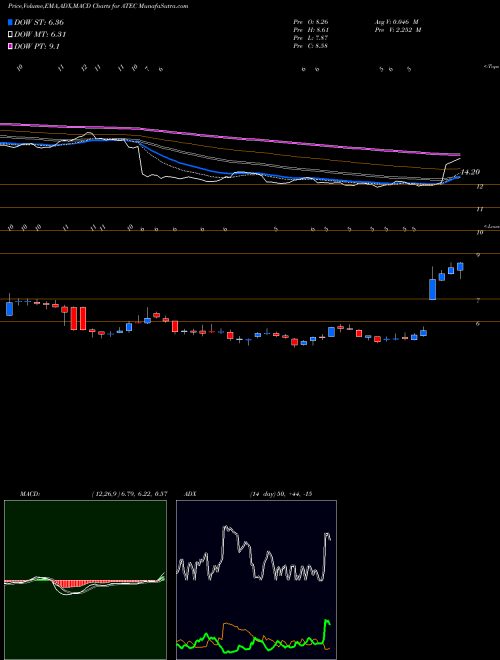Select the 'DOW ST: 6.36' legend text
The width and height of the screenshot is (500, 660).
click(39, 22)
